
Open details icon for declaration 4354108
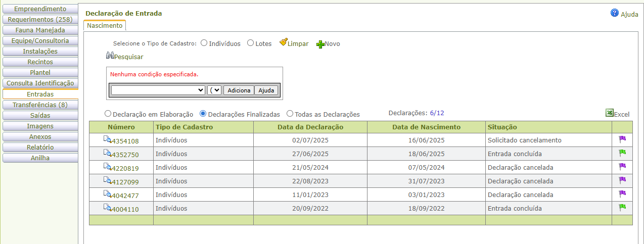[x=107, y=140]
